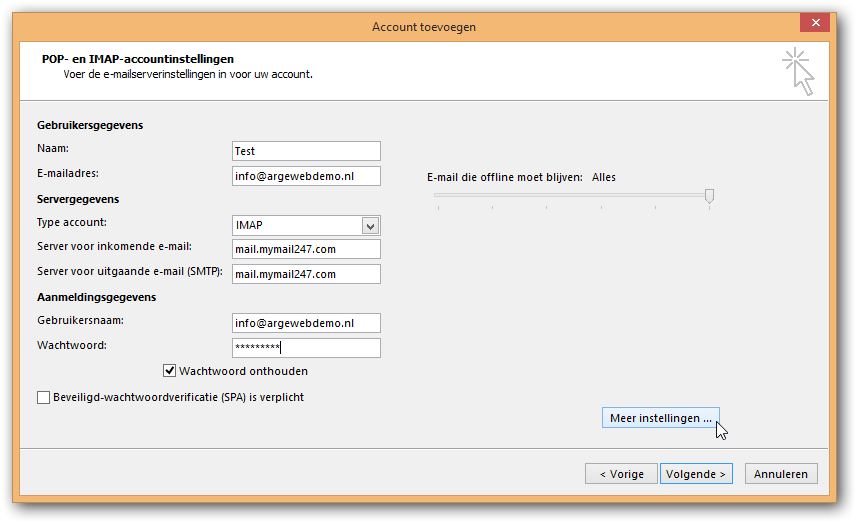Cancel with the Annuleren button
Screen dimensions: 857x523
point(781,474)
